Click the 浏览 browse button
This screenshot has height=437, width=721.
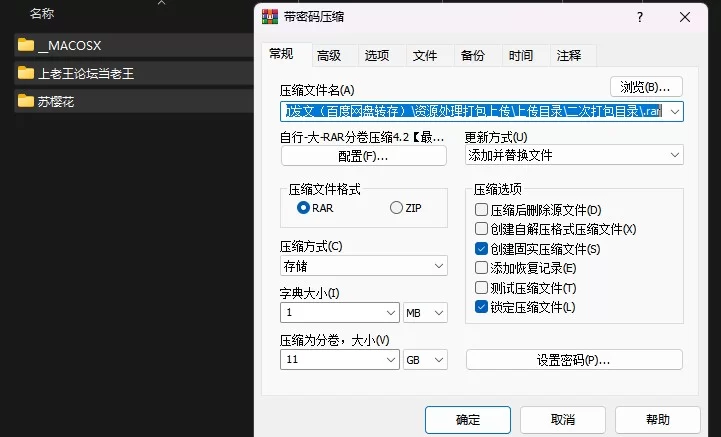point(645,87)
